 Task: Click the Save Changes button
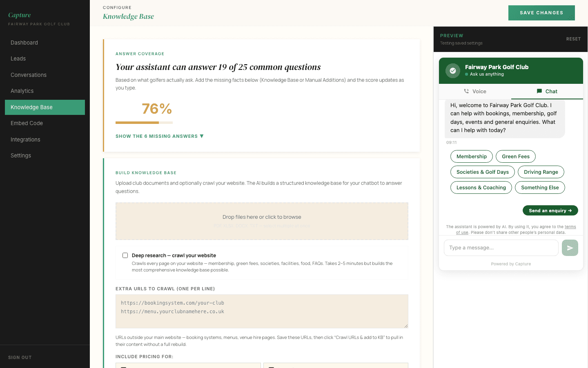541,13
